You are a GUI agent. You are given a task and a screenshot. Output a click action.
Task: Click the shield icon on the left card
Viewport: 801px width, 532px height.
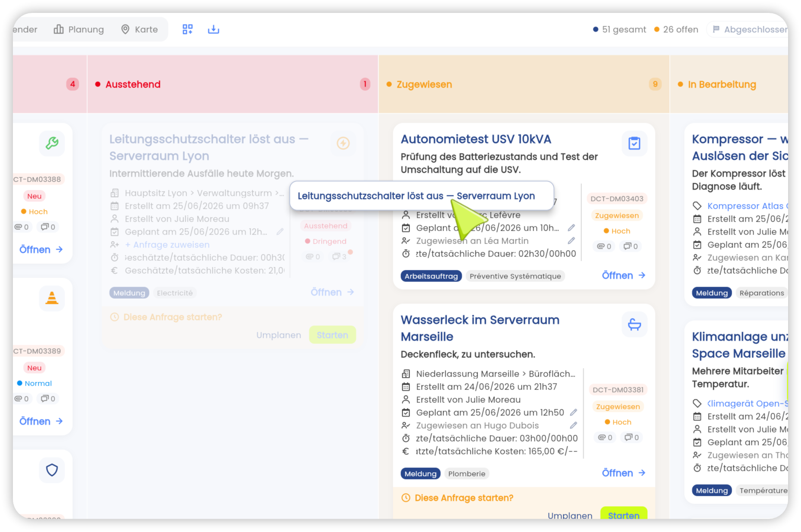click(x=52, y=470)
